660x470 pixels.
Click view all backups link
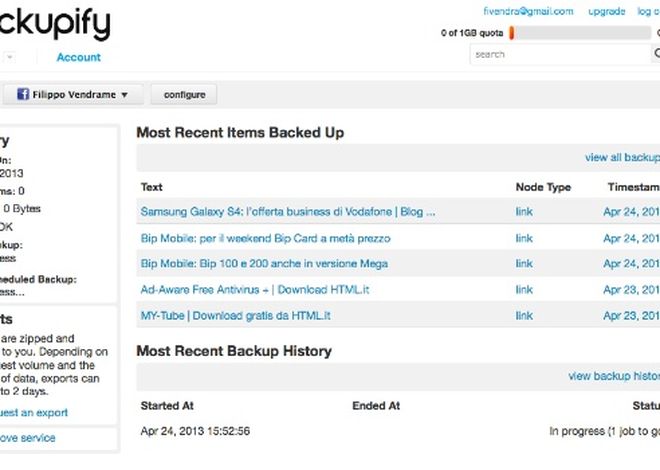622,157
